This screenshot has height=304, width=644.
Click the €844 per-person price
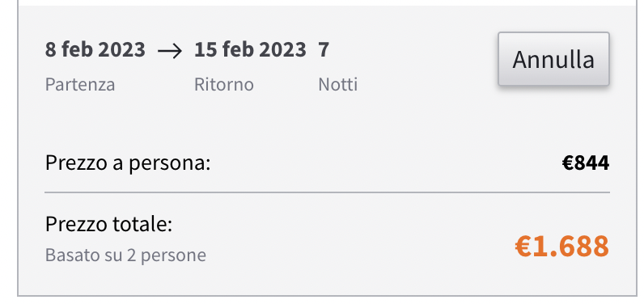coord(586,163)
